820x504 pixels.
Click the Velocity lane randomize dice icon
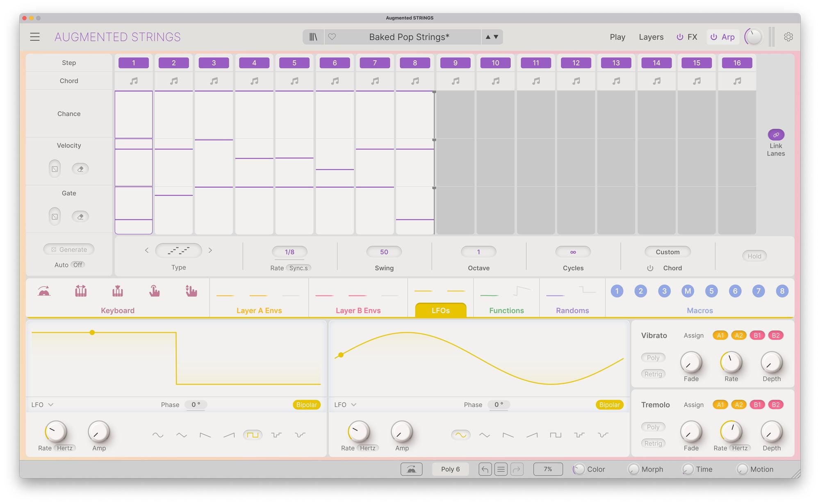click(x=55, y=169)
